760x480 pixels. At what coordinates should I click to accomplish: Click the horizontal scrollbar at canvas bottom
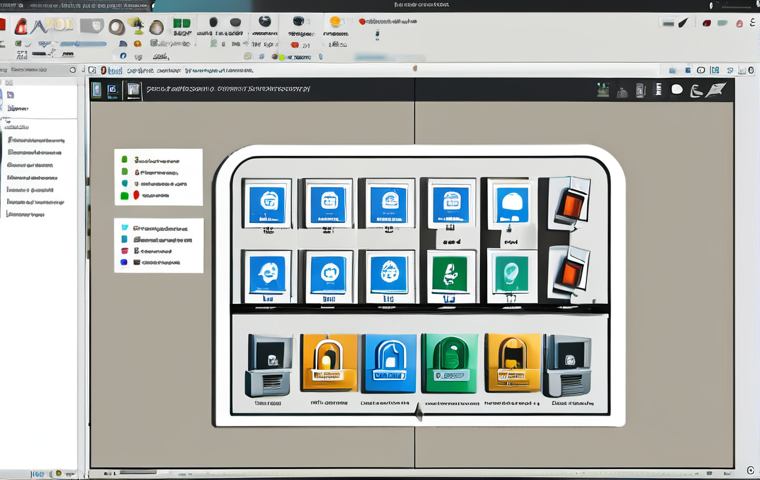point(138,472)
